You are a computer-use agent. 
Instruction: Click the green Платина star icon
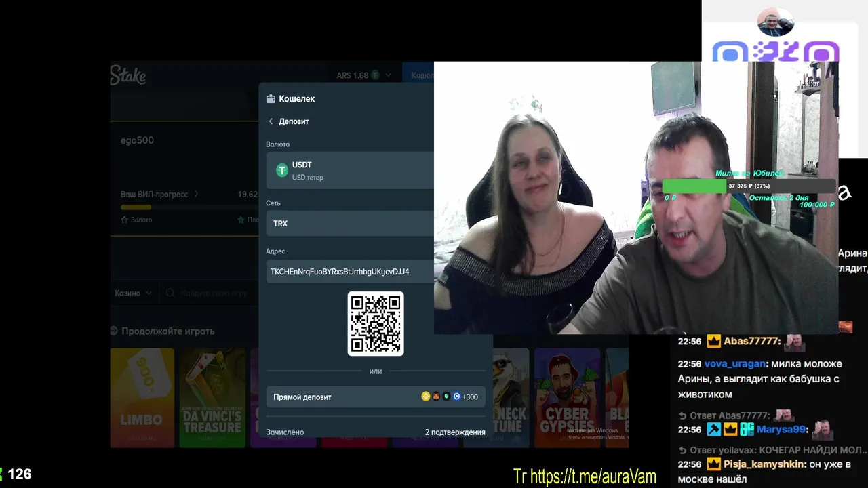241,220
